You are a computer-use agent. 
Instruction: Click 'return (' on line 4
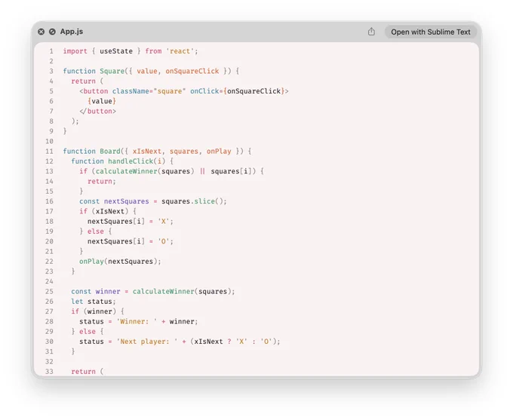coord(88,81)
